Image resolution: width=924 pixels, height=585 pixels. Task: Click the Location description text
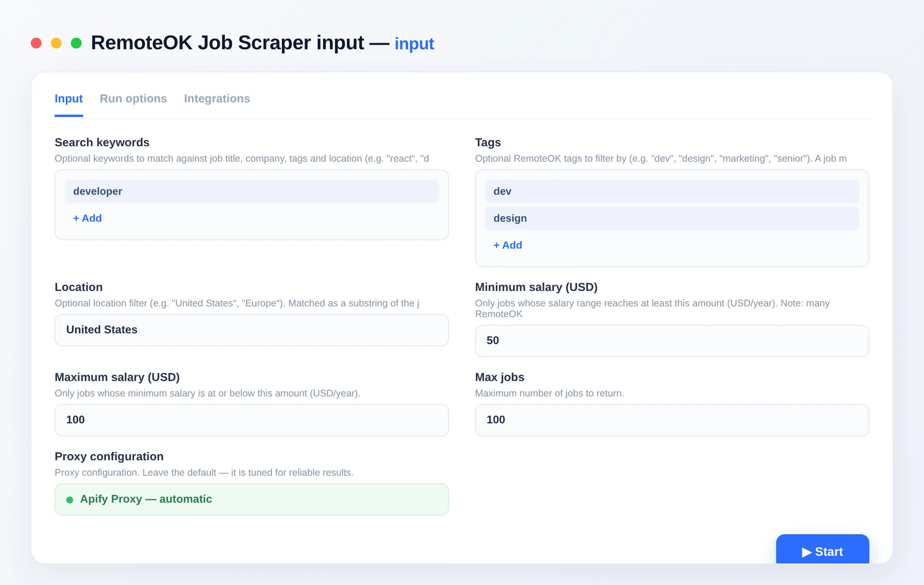[237, 303]
